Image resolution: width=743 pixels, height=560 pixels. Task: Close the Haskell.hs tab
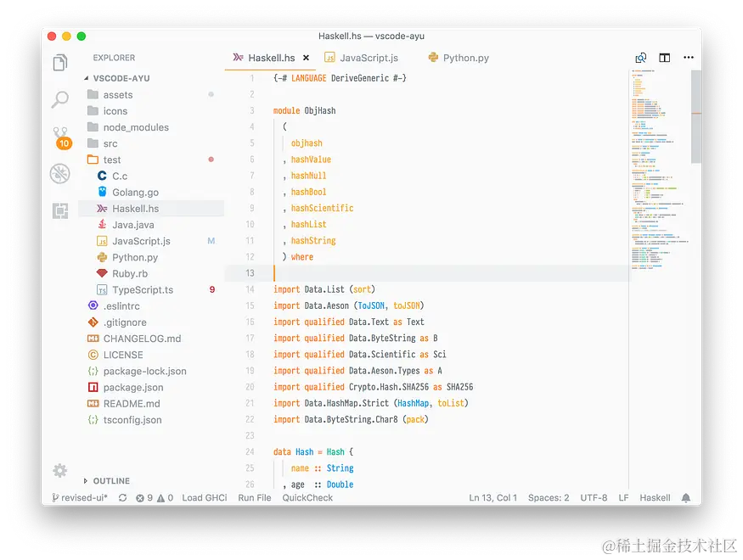(x=306, y=58)
